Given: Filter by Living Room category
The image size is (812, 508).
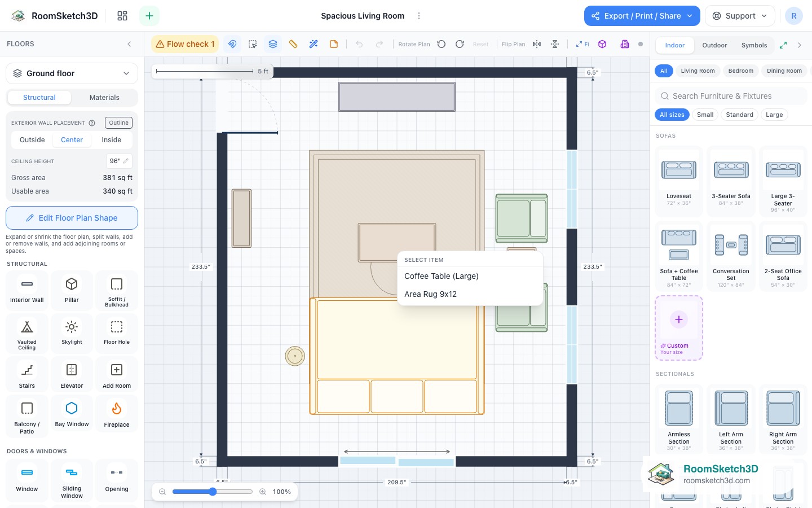Looking at the screenshot, I should pyautogui.click(x=698, y=71).
